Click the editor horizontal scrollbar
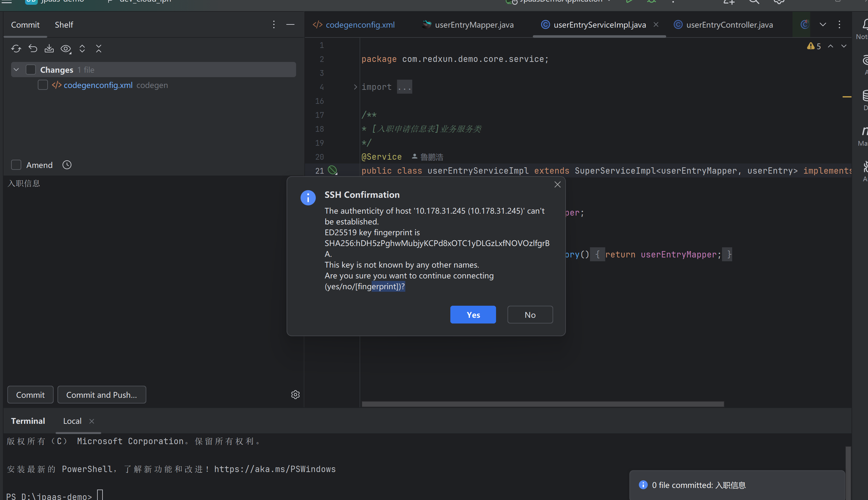Viewport: 868px width, 500px height. 542,404
